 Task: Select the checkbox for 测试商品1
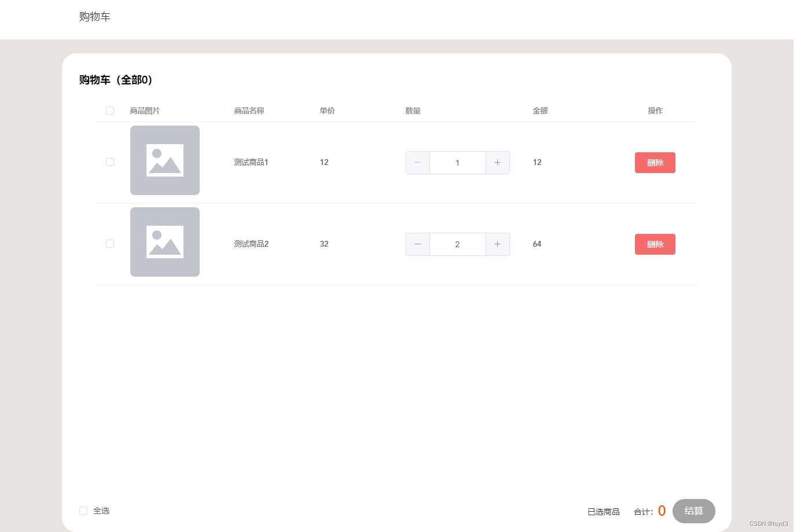(x=110, y=162)
